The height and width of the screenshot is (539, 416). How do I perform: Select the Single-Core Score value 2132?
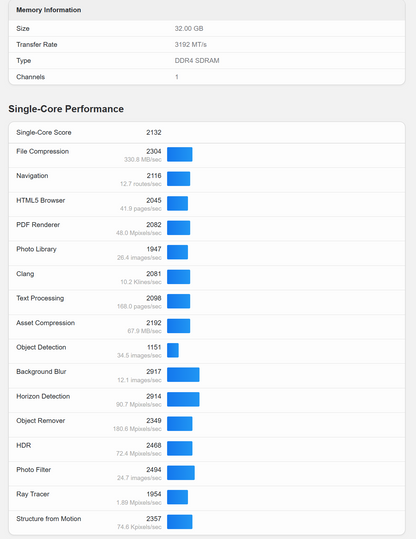(154, 132)
